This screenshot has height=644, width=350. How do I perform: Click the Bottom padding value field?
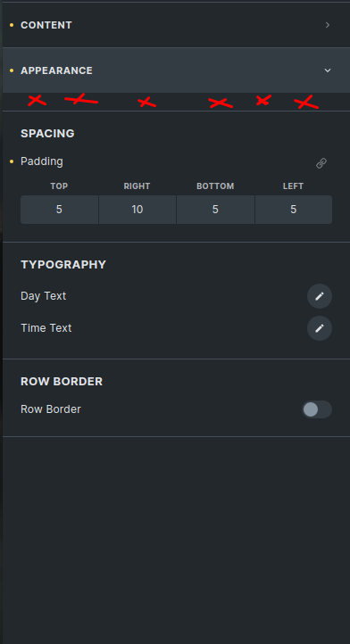[215, 210]
